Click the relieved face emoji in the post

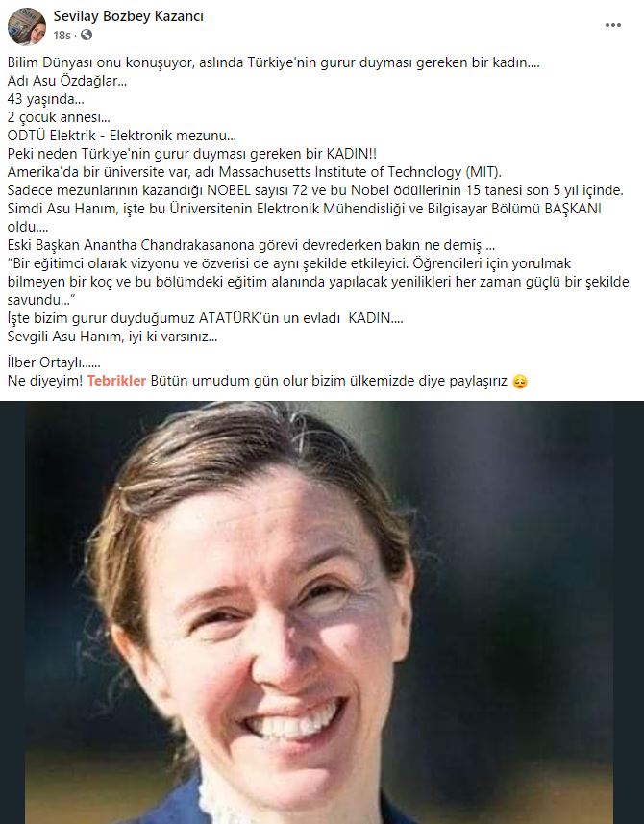[519, 381]
